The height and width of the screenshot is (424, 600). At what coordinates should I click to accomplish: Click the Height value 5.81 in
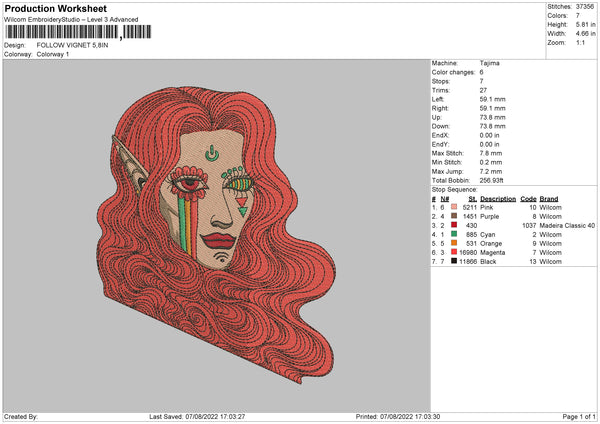point(585,24)
